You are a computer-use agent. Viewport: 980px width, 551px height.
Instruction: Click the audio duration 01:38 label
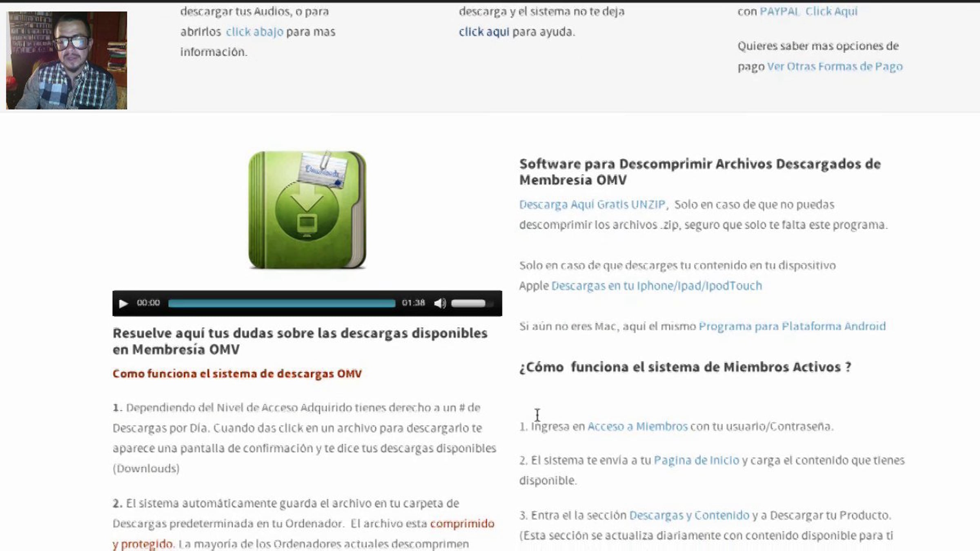click(413, 303)
